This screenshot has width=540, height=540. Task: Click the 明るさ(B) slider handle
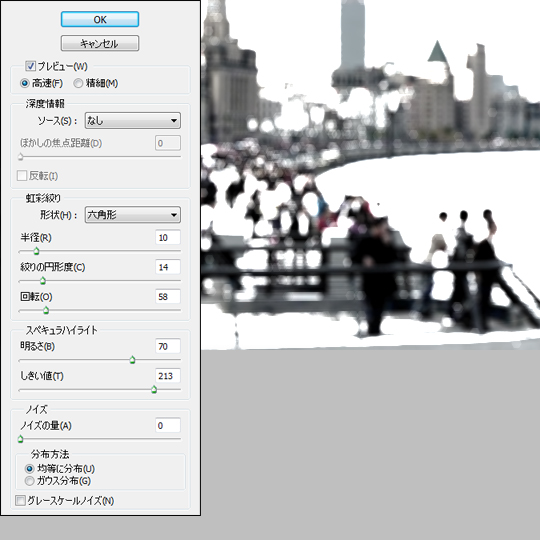click(133, 360)
